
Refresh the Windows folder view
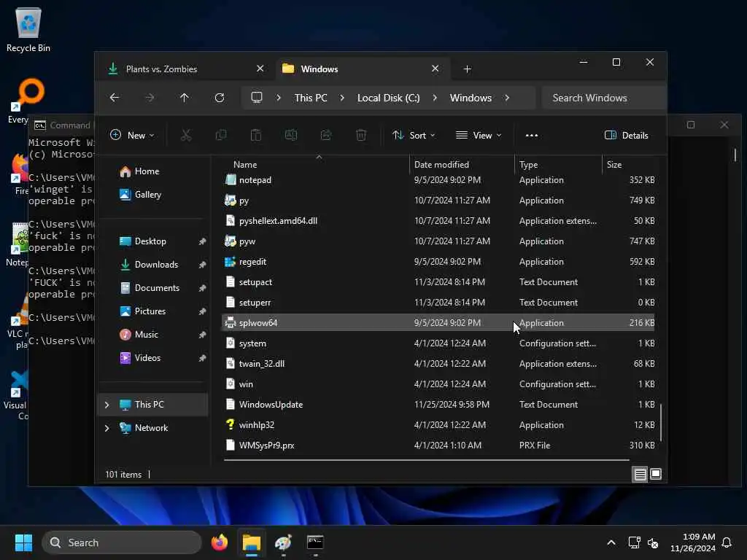pyautogui.click(x=220, y=98)
